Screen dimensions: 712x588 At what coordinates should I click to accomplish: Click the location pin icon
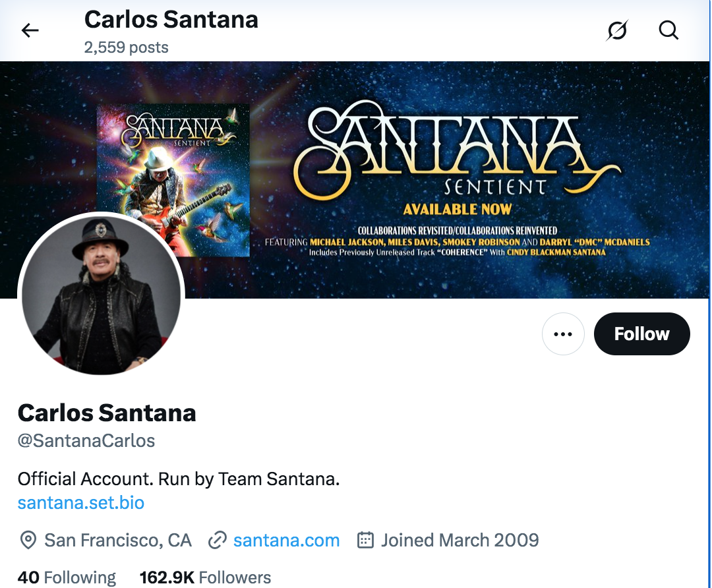[28, 541]
